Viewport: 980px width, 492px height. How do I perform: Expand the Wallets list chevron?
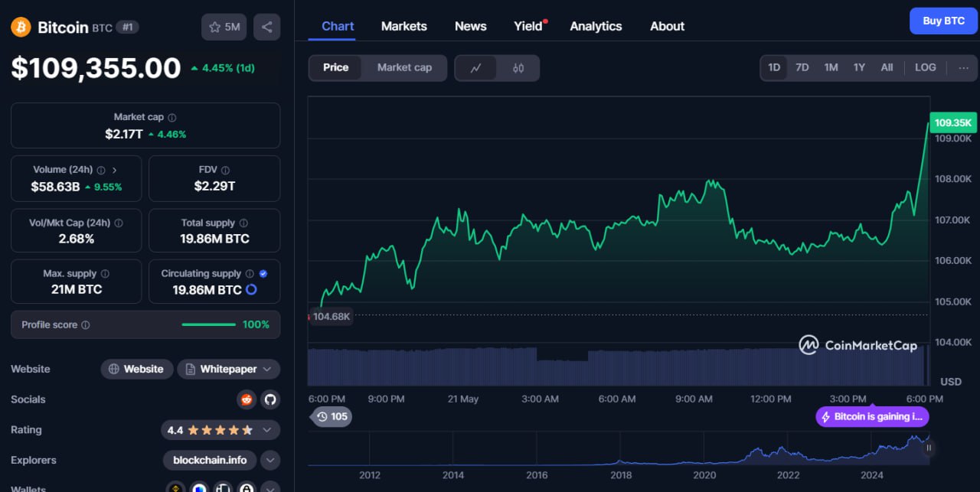pos(269,487)
